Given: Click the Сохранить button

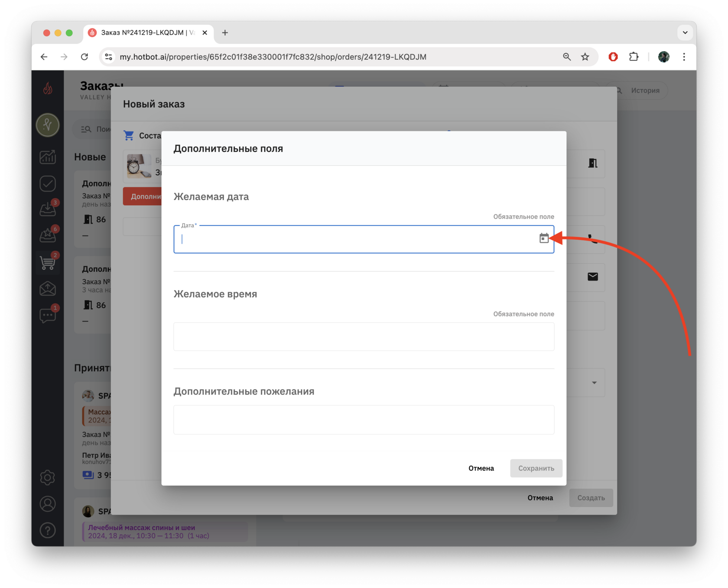Looking at the screenshot, I should pos(536,468).
